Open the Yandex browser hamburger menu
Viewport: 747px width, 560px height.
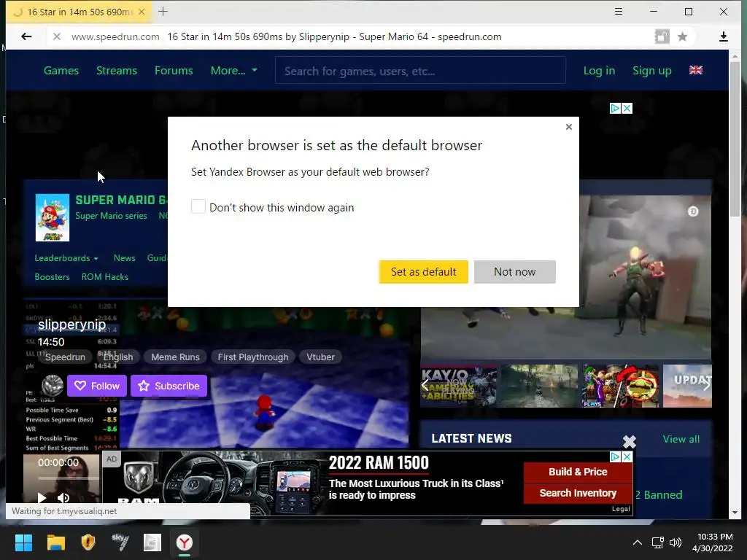coord(619,12)
